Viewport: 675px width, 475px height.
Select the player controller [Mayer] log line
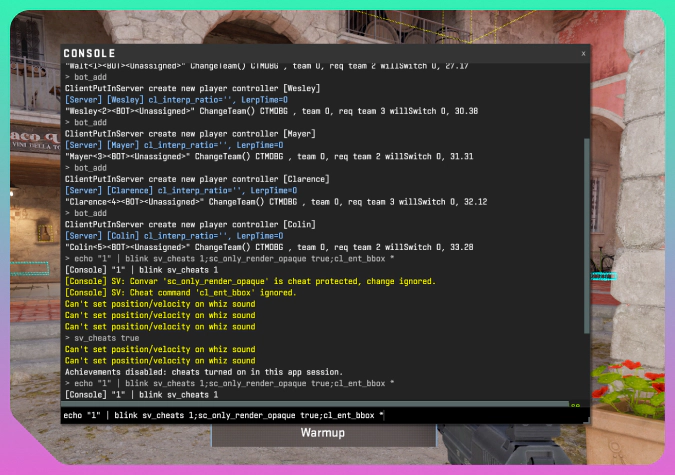click(x=188, y=133)
